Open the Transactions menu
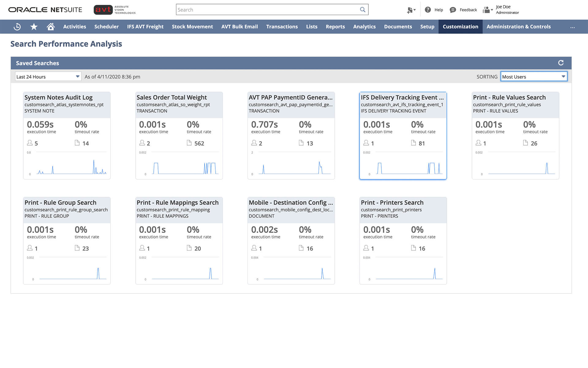The width and height of the screenshot is (588, 368). [x=282, y=27]
